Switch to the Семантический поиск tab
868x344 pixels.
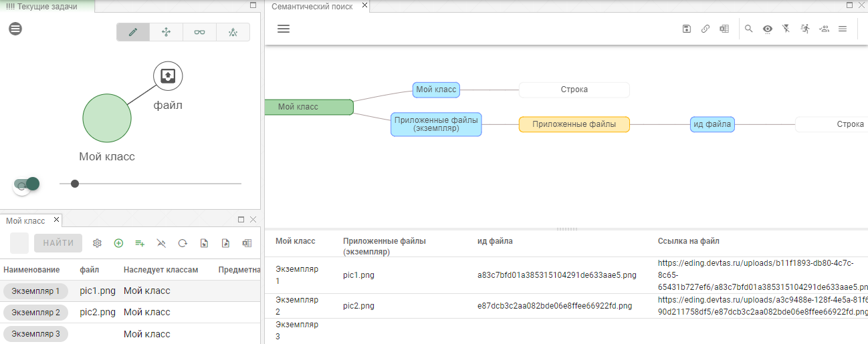point(312,6)
